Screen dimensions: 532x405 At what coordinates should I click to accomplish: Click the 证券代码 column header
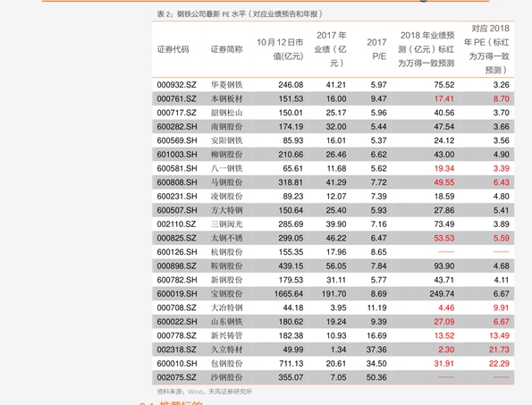173,49
